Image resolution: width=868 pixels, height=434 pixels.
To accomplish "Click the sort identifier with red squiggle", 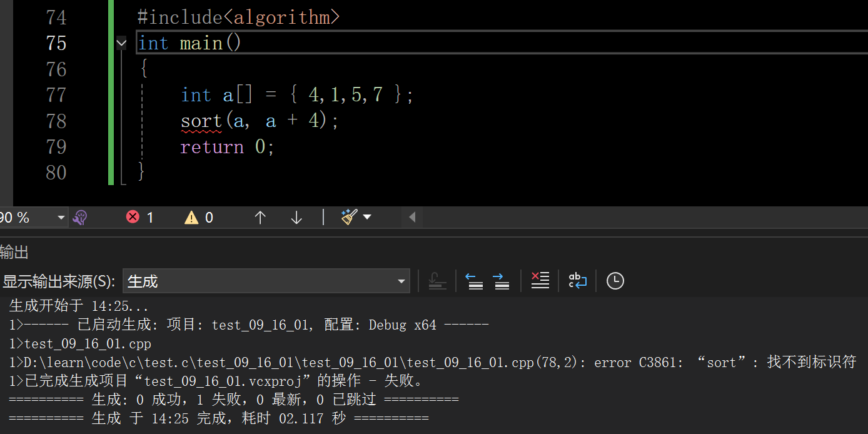I will point(201,121).
